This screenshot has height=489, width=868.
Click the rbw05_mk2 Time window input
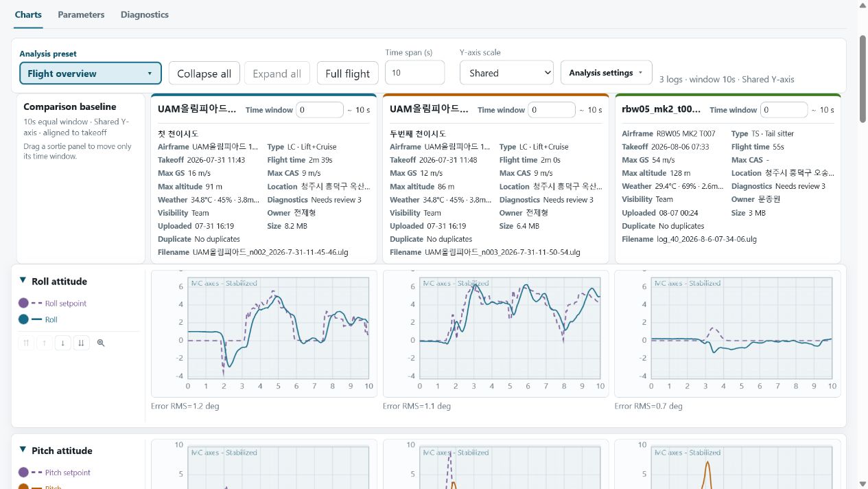click(784, 110)
